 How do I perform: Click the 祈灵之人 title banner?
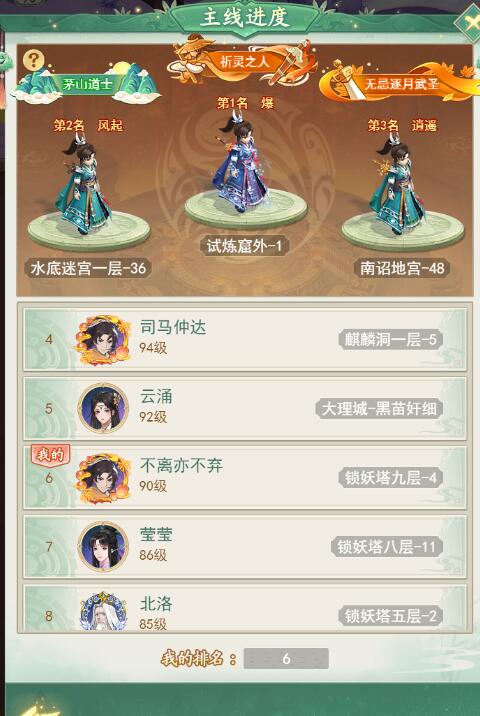[243, 61]
